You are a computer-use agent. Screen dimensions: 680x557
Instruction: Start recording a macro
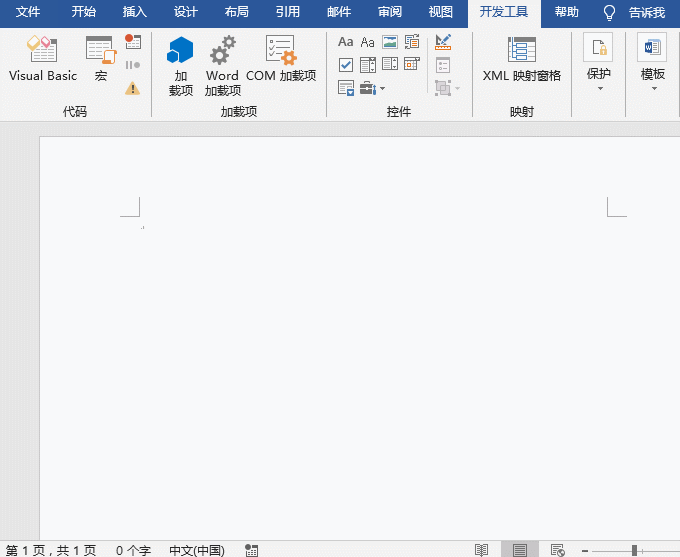click(x=133, y=42)
